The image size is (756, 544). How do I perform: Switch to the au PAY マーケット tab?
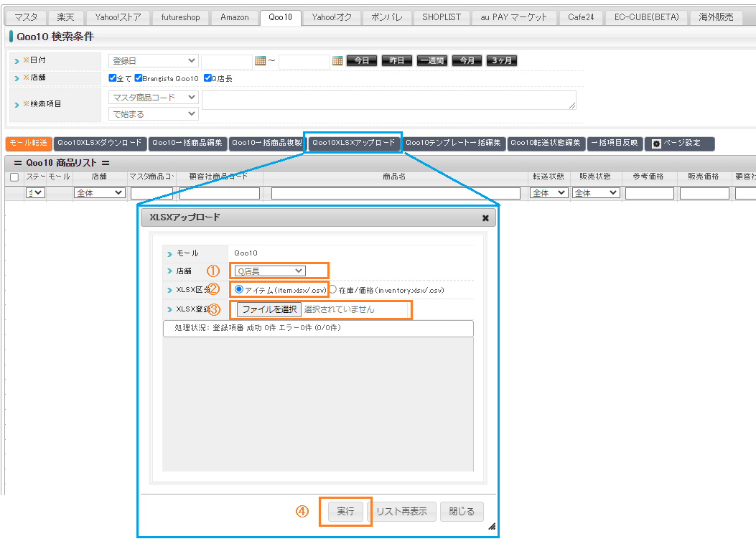513,17
